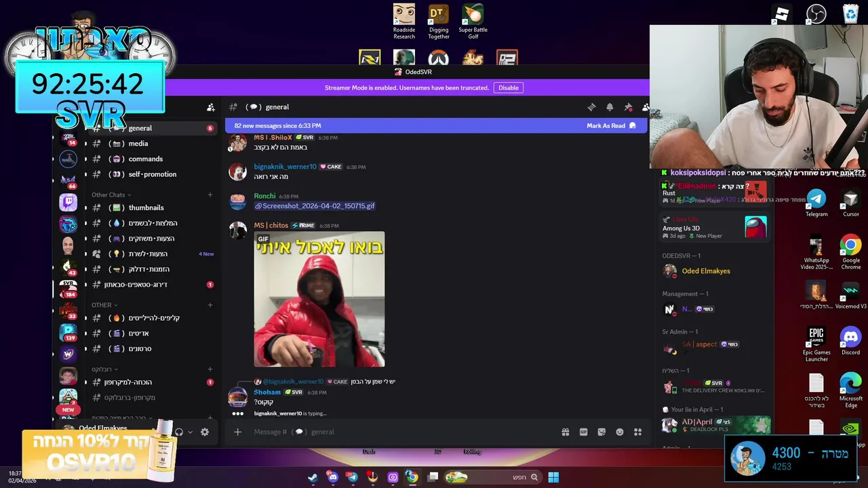Open the GIF picker in message bar
Screen dimensions: 868x488
click(583, 432)
